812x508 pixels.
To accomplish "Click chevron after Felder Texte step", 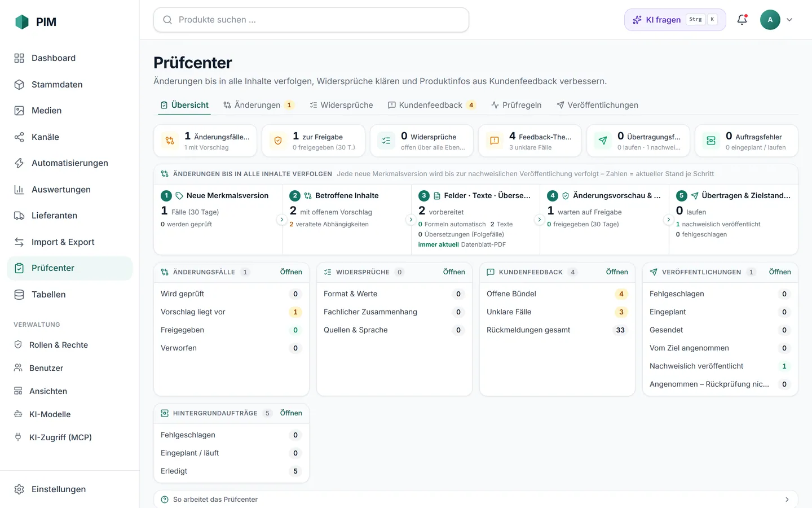I will (540, 220).
